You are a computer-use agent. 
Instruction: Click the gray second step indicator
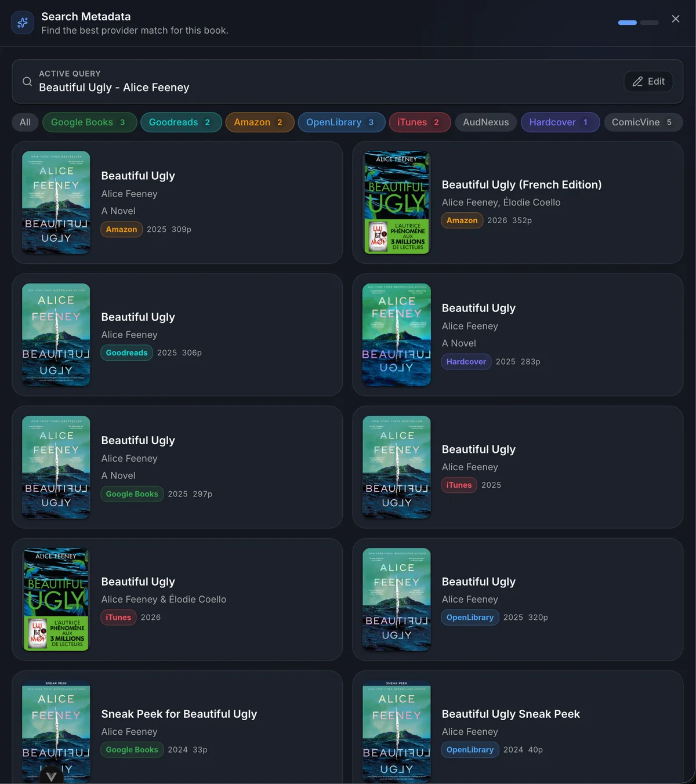650,23
